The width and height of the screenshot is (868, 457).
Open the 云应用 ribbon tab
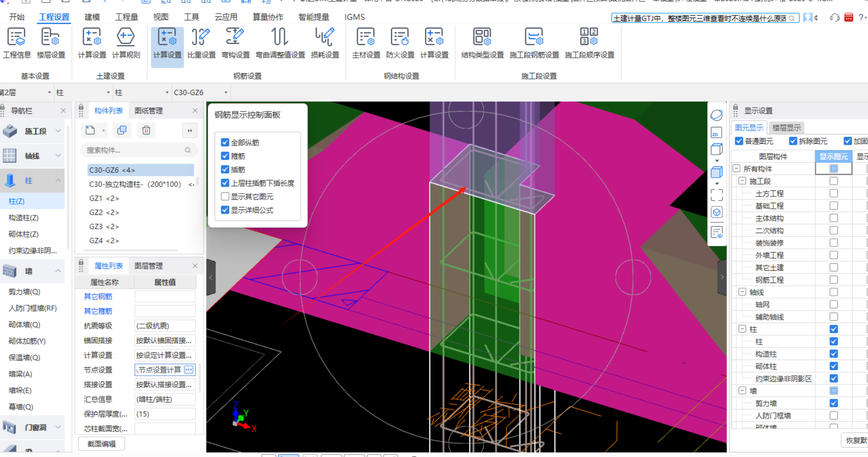point(226,17)
